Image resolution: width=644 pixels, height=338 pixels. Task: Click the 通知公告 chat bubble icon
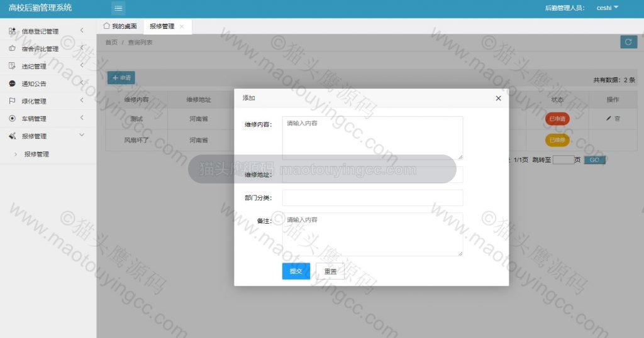point(13,84)
